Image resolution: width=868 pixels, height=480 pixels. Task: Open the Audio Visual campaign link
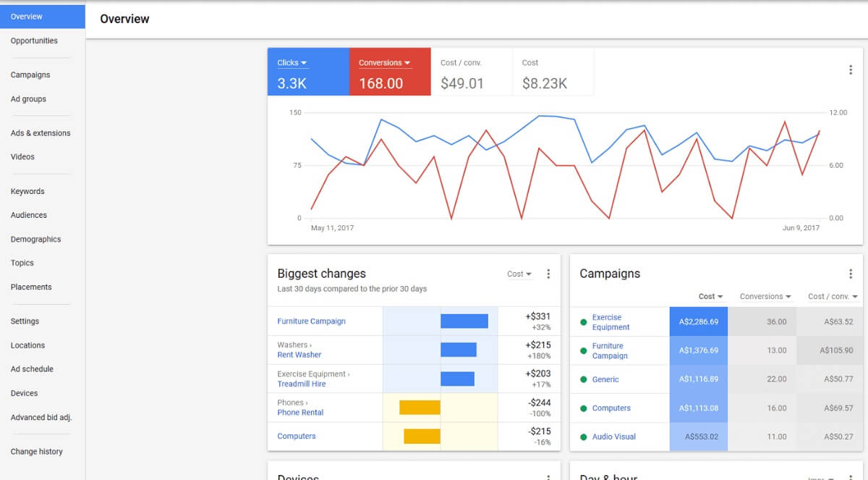tap(614, 437)
